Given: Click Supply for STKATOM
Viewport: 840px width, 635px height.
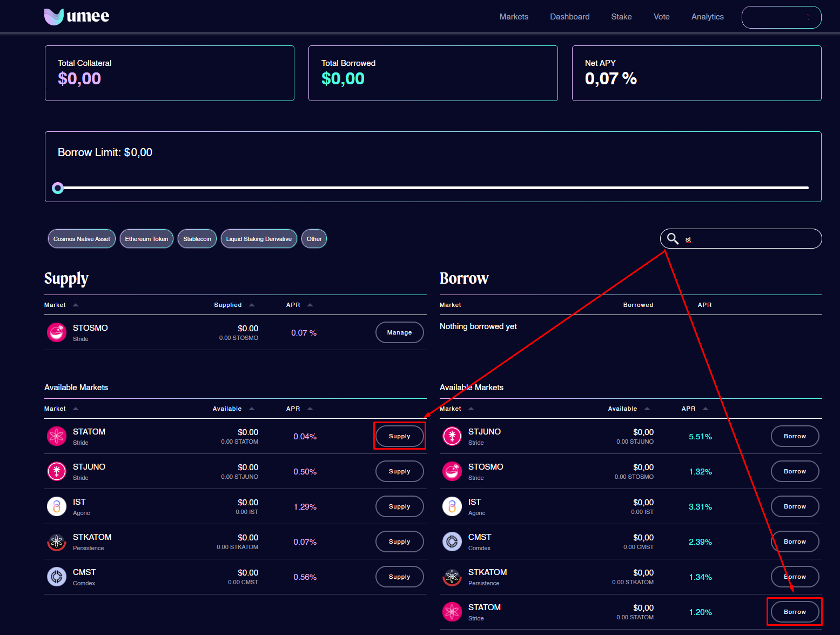Looking at the screenshot, I should pos(400,542).
